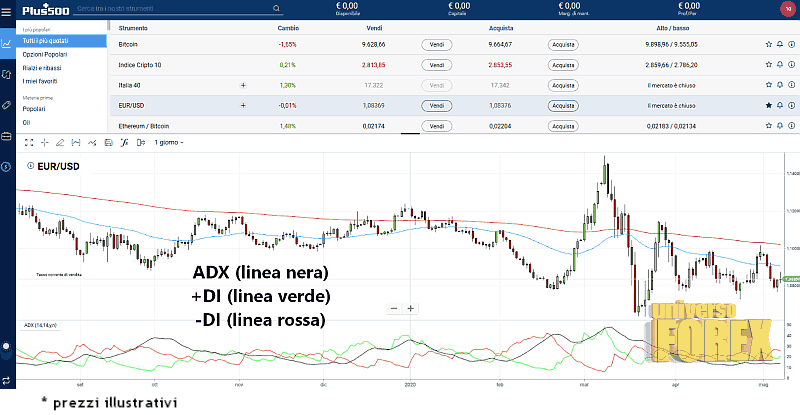
Task: Click the bell alert icon for Bitcoin
Action: click(779, 45)
